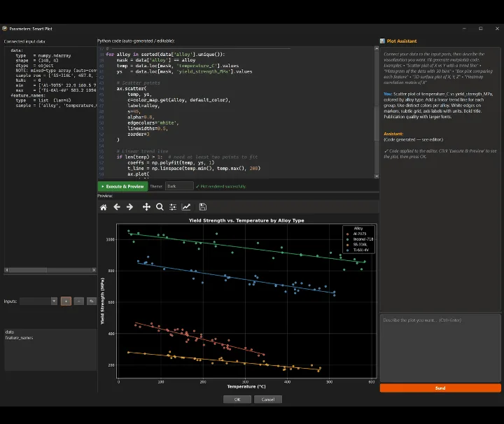Click the plot title 'Yield Strength vs. Temperature'
The image size is (504, 424).
tap(246, 220)
